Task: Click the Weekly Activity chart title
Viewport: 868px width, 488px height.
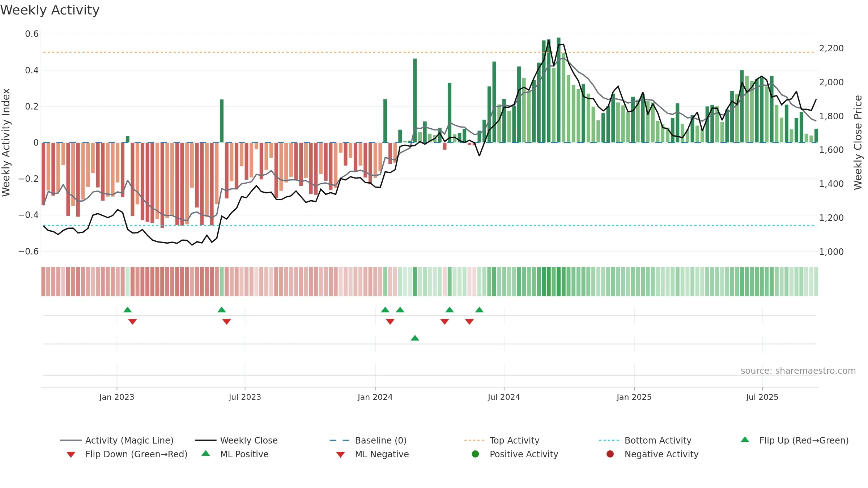Action: pyautogui.click(x=50, y=10)
